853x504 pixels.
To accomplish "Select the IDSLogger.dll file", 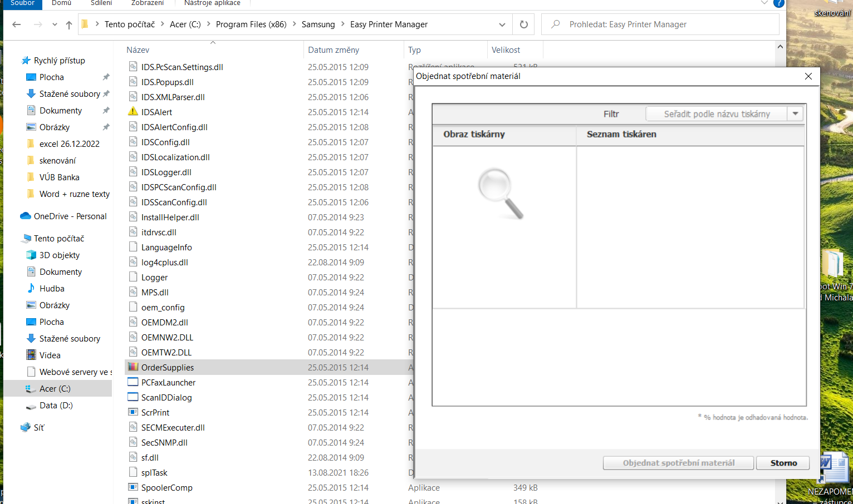I will tap(166, 172).
